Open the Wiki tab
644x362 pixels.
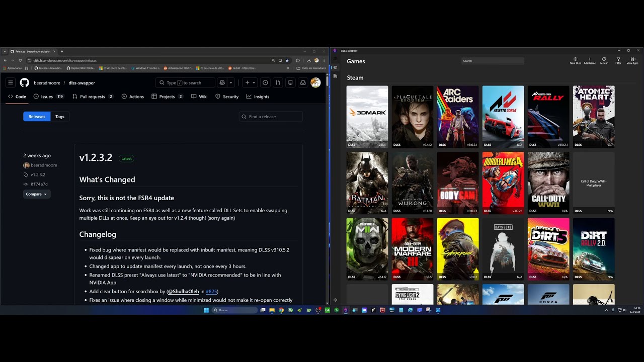click(x=199, y=97)
